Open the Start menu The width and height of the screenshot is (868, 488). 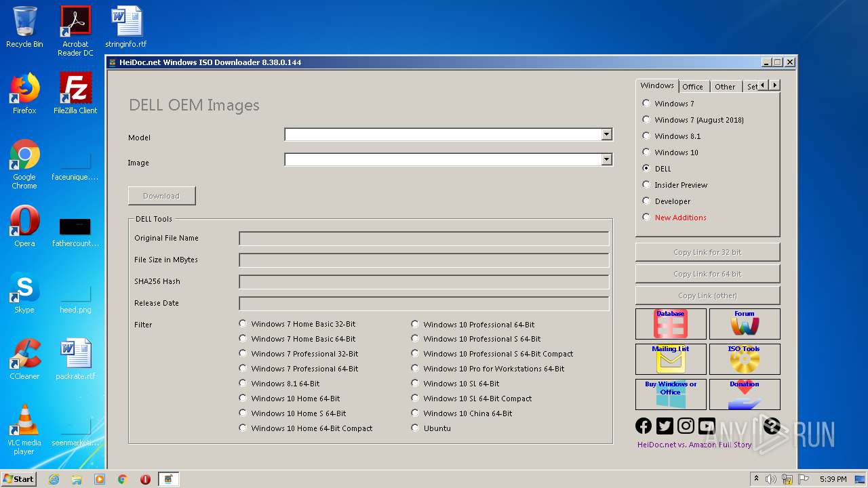[19, 479]
